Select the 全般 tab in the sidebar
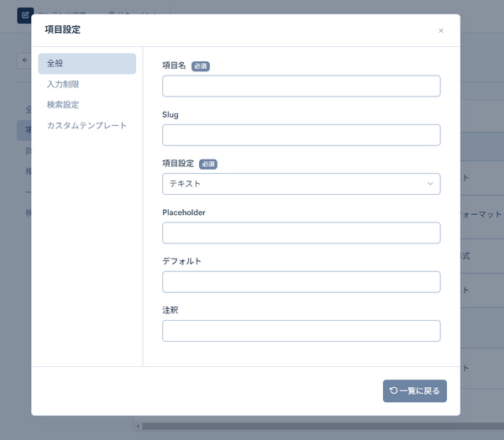The width and height of the screenshot is (504, 440). pyautogui.click(x=87, y=64)
